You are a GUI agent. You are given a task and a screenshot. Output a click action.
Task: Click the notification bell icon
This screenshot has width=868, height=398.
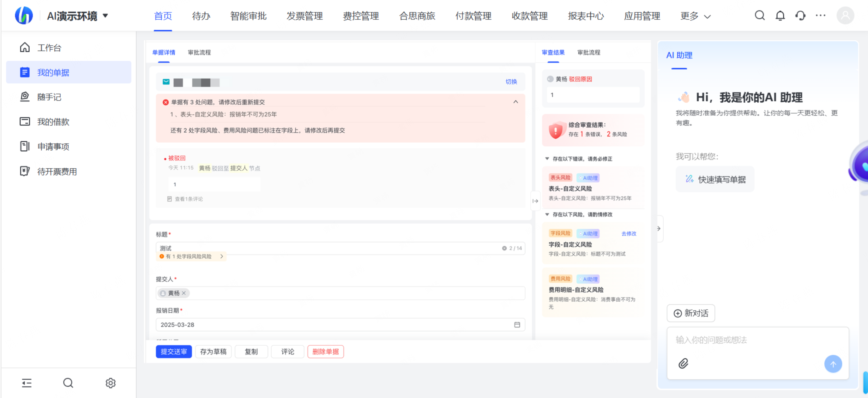coord(780,16)
